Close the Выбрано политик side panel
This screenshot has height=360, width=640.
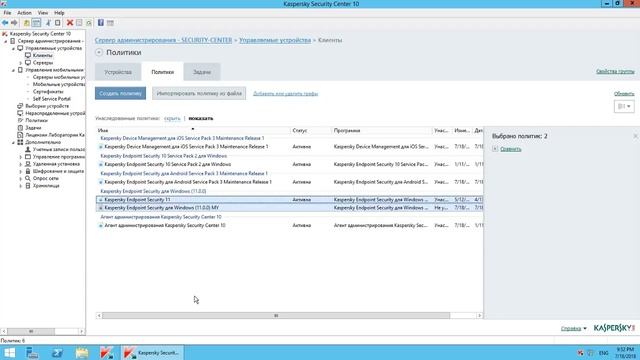[x=636, y=136]
